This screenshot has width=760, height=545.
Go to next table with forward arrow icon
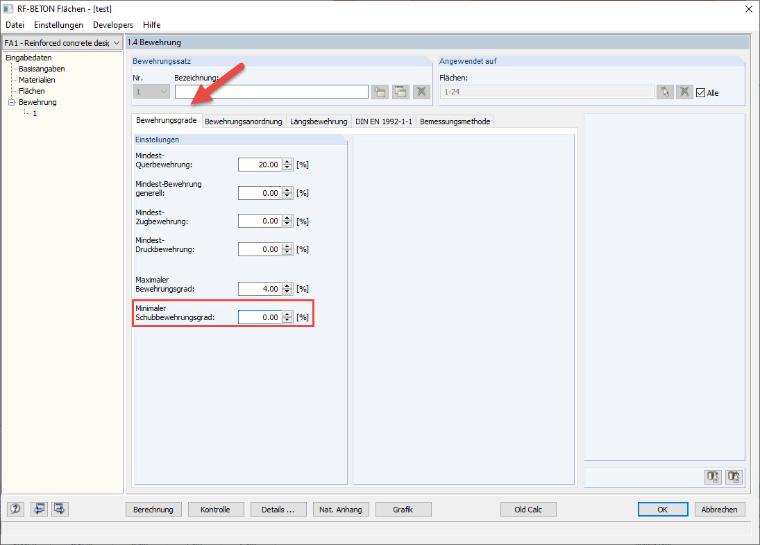60,509
